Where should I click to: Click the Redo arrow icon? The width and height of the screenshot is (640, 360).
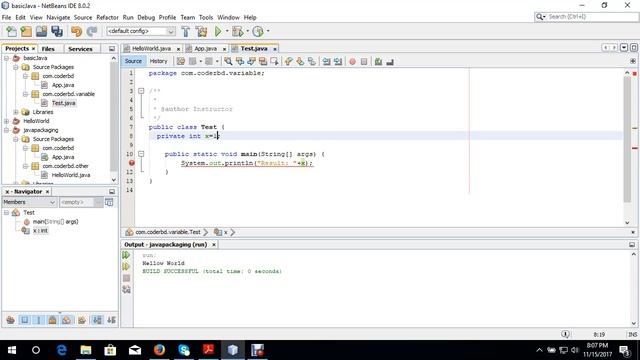click(92, 31)
